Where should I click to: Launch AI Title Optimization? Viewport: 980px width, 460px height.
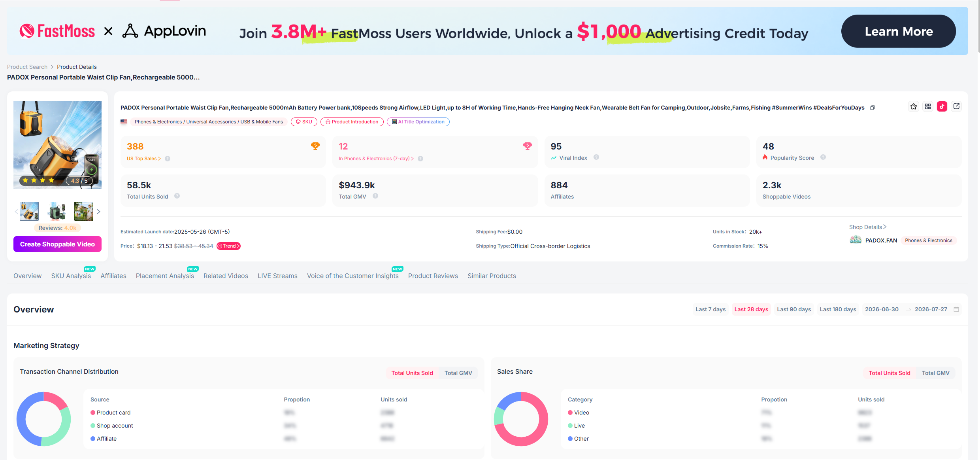pos(418,122)
